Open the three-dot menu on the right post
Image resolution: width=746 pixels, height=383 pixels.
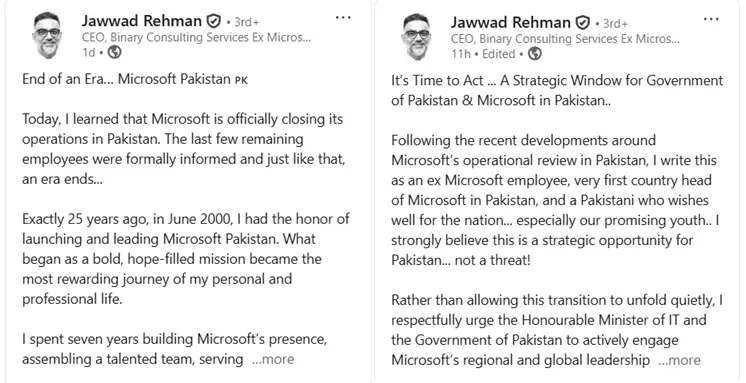coord(711,19)
